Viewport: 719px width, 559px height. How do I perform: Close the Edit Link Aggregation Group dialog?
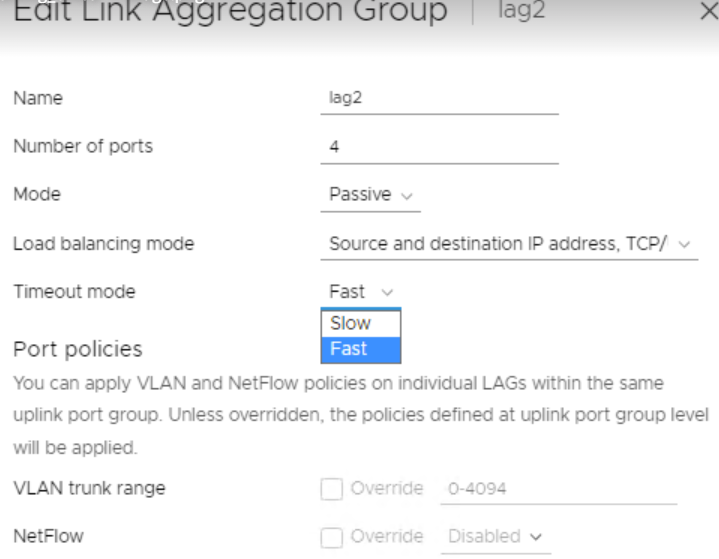click(709, 11)
